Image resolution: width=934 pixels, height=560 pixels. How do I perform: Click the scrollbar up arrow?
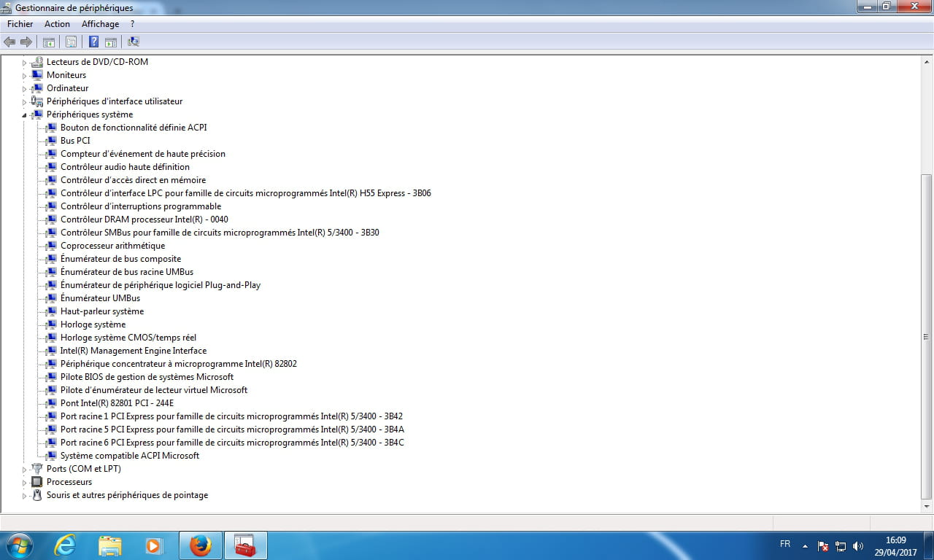927,61
